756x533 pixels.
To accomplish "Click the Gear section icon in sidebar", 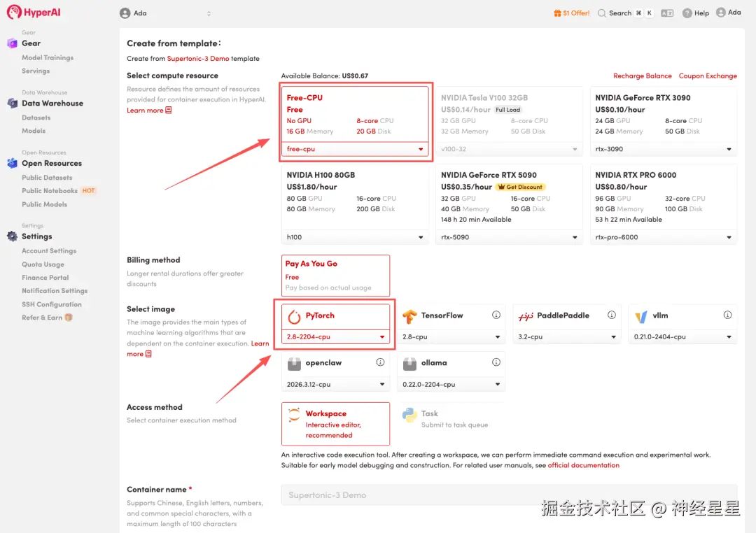I will coord(12,43).
